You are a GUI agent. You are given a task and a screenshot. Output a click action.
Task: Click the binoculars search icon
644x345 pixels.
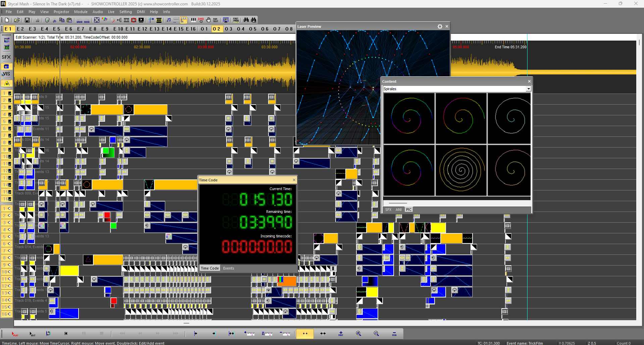[x=246, y=20]
